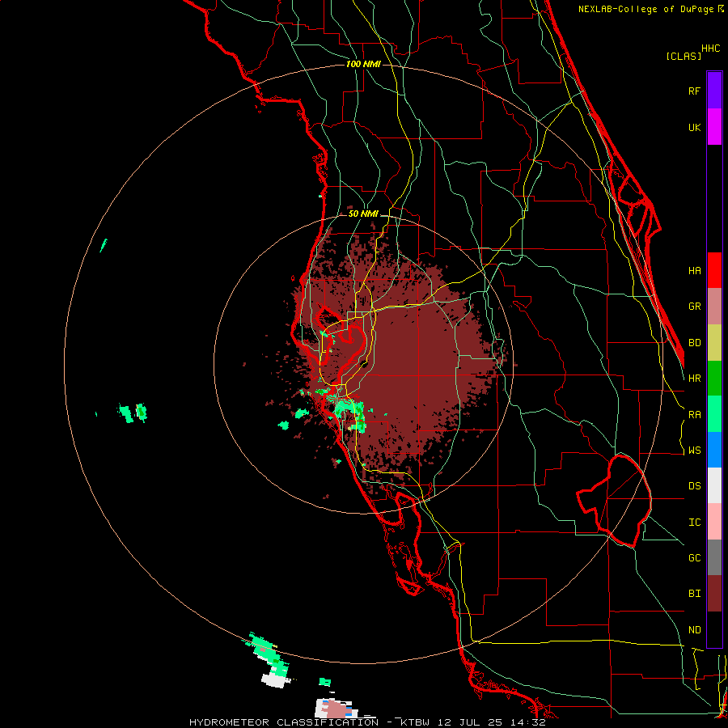
Task: Click the 'RF' legend label
Action: tap(694, 91)
